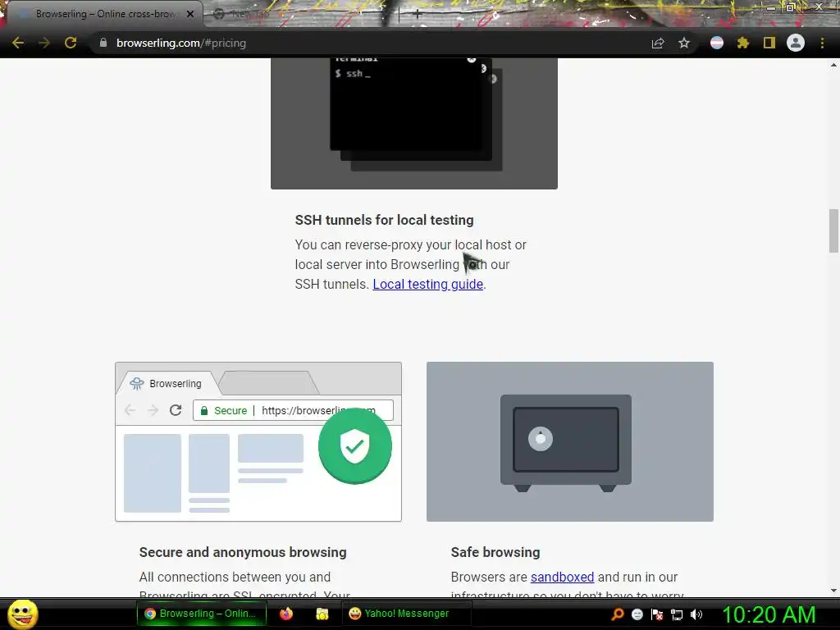Viewport: 840px width, 630px height.
Task: Reload the Browserling page
Action: [x=71, y=43]
